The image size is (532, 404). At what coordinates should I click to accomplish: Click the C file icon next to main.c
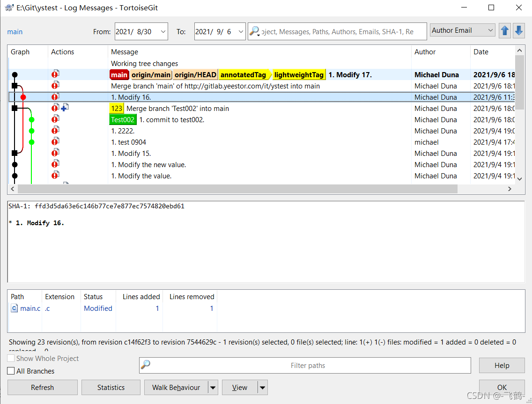[x=14, y=308]
